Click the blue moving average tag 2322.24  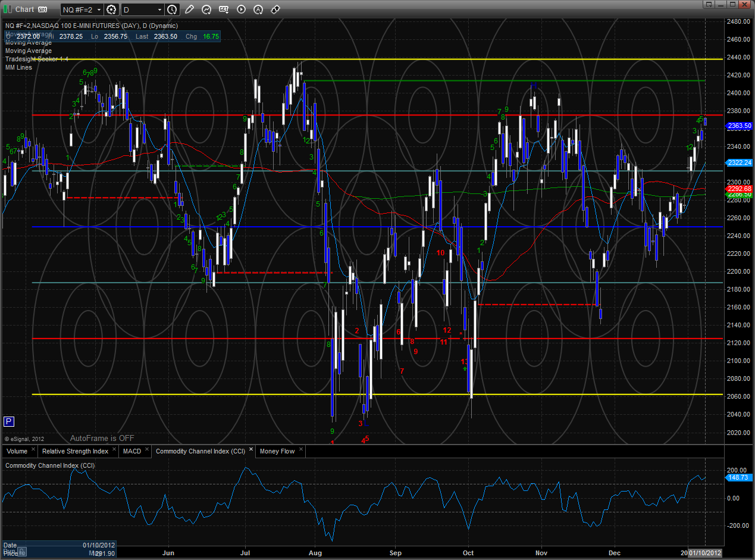pyautogui.click(x=739, y=162)
